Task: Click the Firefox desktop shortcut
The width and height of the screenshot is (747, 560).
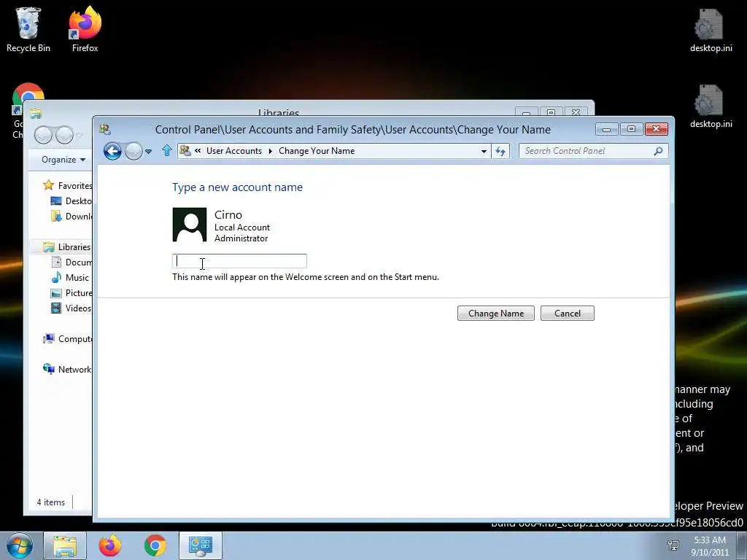Action: pyautogui.click(x=85, y=29)
